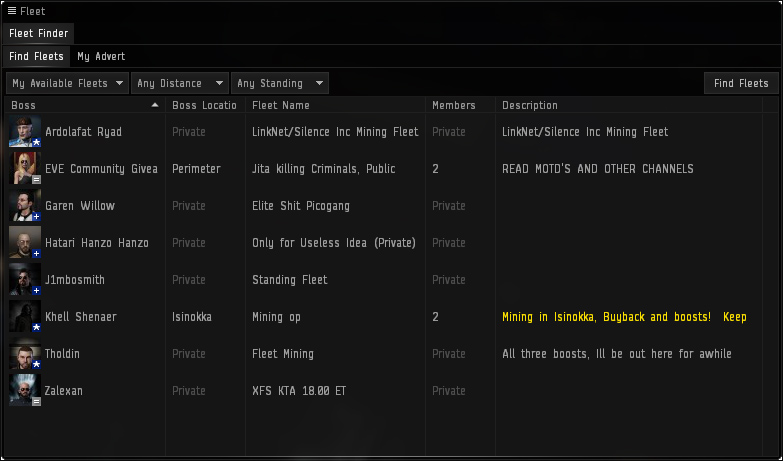
Task: Switch to the My Advert tab
Action: (101, 56)
